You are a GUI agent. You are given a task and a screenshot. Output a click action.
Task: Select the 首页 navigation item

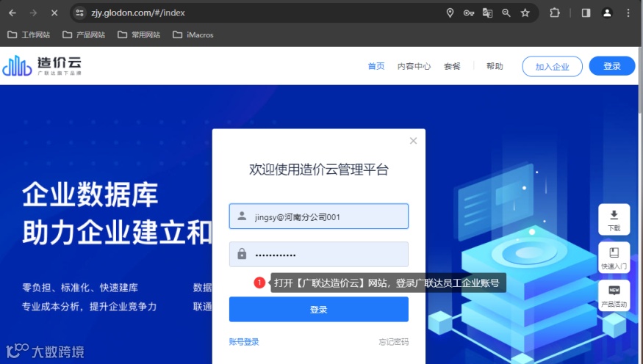(x=376, y=66)
